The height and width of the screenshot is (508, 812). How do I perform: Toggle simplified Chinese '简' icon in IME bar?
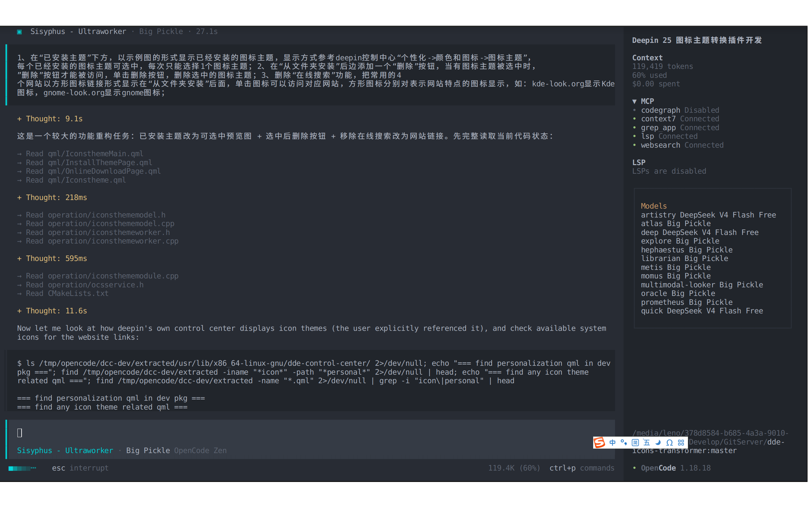pyautogui.click(x=635, y=443)
